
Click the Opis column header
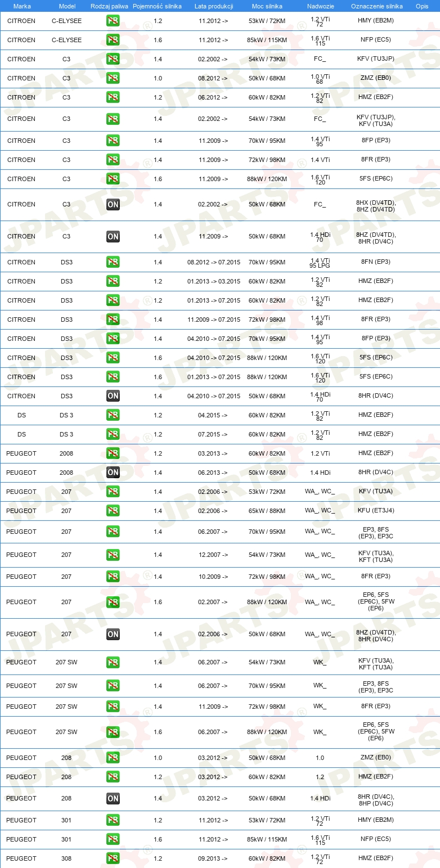(x=421, y=6)
